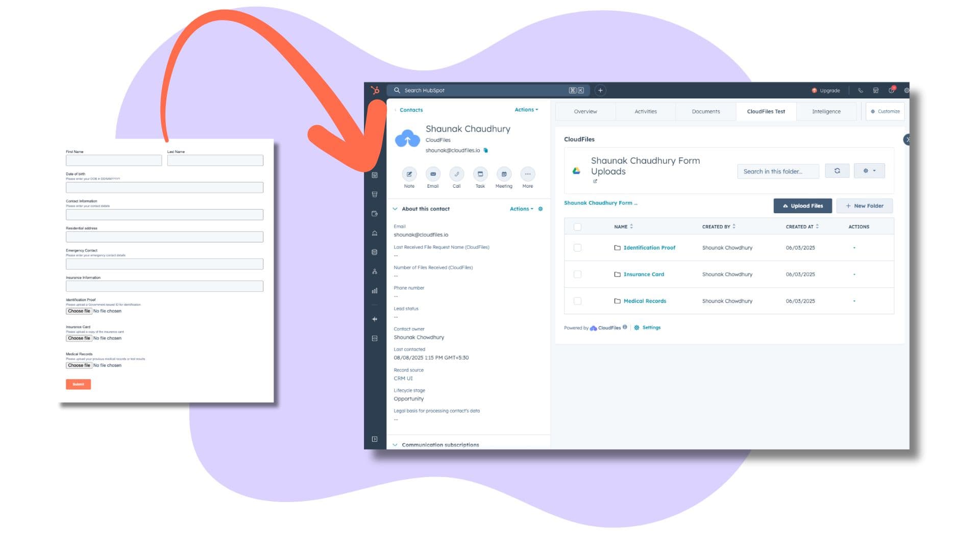Screen dimensions: 980x551
Task: Select the Email icon on the contact record
Action: point(432,174)
